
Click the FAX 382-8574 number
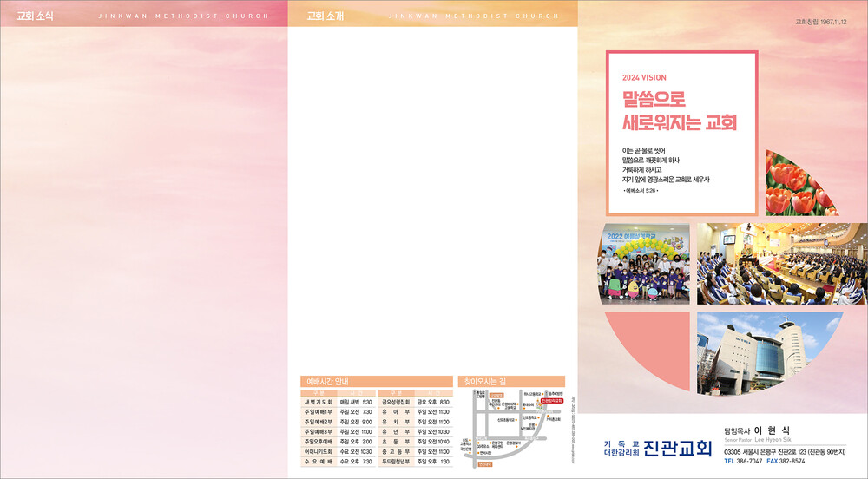(786, 462)
